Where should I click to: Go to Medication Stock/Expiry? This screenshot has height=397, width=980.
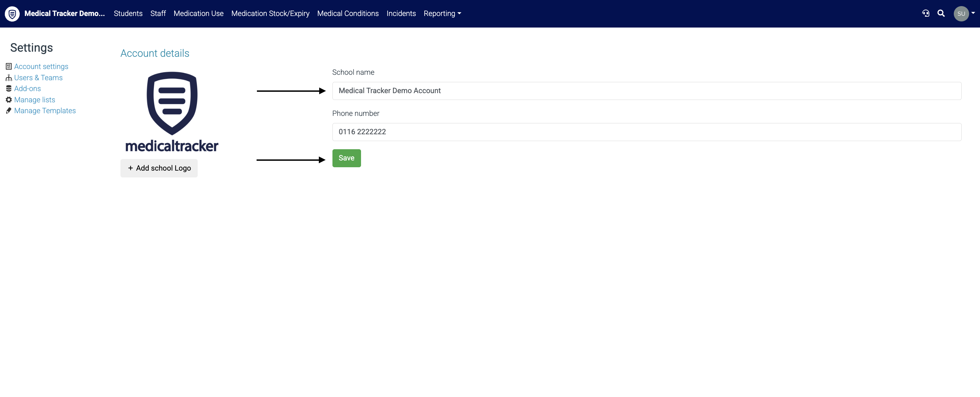(270, 13)
